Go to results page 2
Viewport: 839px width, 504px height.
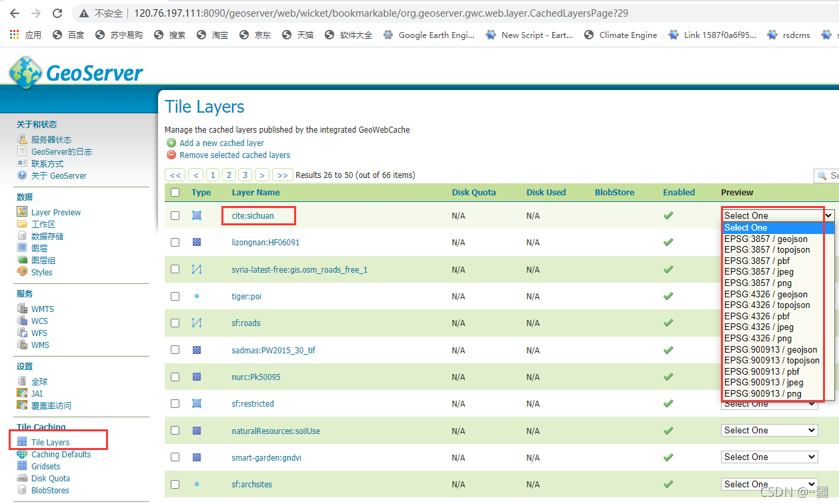click(x=228, y=175)
